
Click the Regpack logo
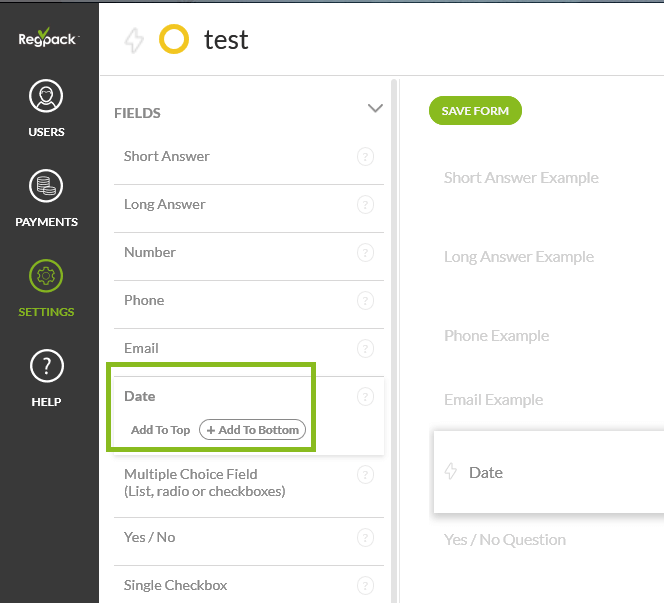coord(47,39)
